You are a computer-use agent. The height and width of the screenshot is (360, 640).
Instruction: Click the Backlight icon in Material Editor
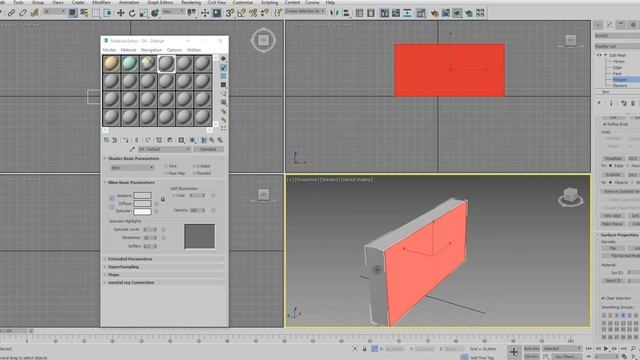[223, 67]
